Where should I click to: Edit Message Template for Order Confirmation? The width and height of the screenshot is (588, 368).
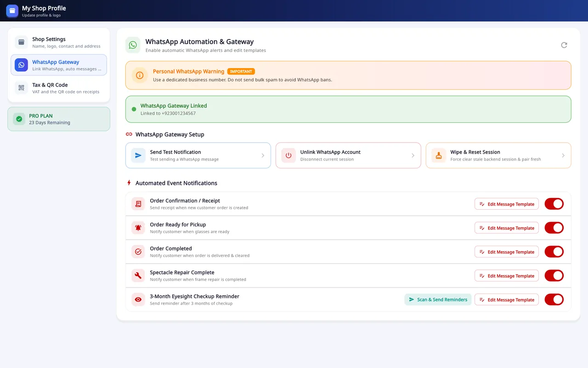pos(507,204)
